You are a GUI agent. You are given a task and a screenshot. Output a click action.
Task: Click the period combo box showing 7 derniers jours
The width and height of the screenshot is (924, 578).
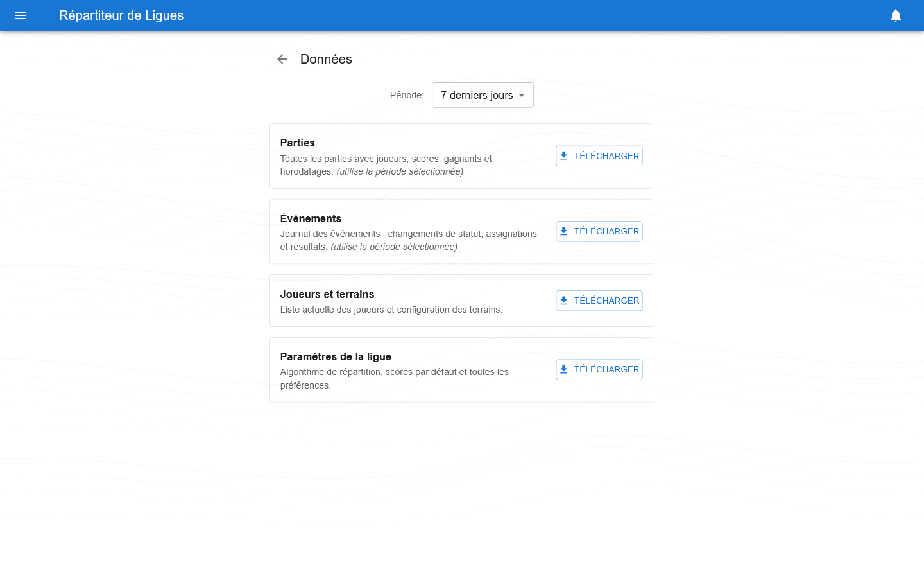(483, 94)
